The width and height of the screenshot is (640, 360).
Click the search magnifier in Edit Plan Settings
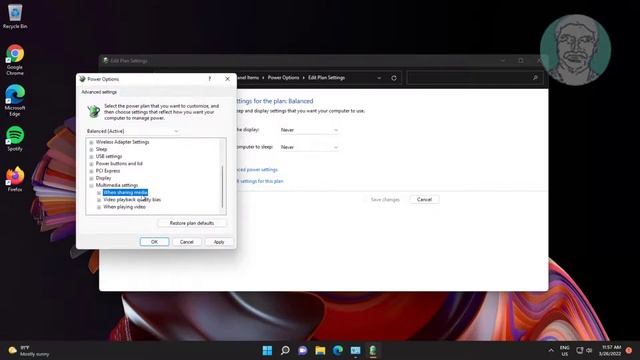pyautogui.click(x=535, y=78)
